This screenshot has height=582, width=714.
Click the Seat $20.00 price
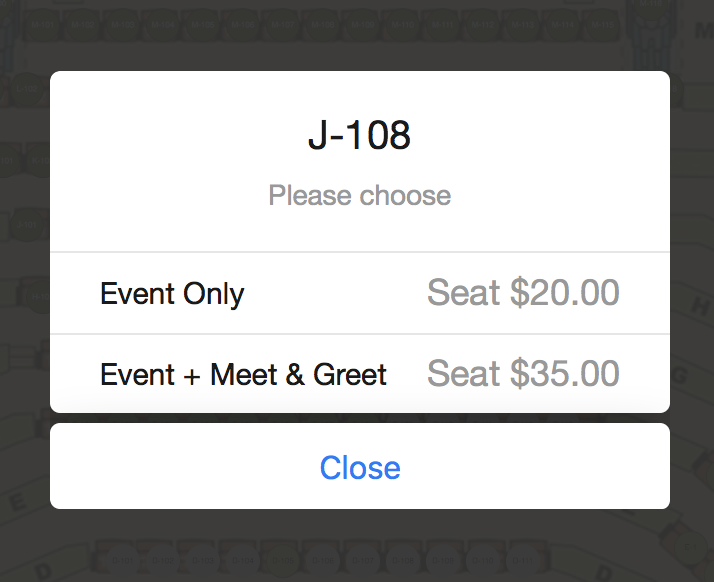tap(523, 293)
